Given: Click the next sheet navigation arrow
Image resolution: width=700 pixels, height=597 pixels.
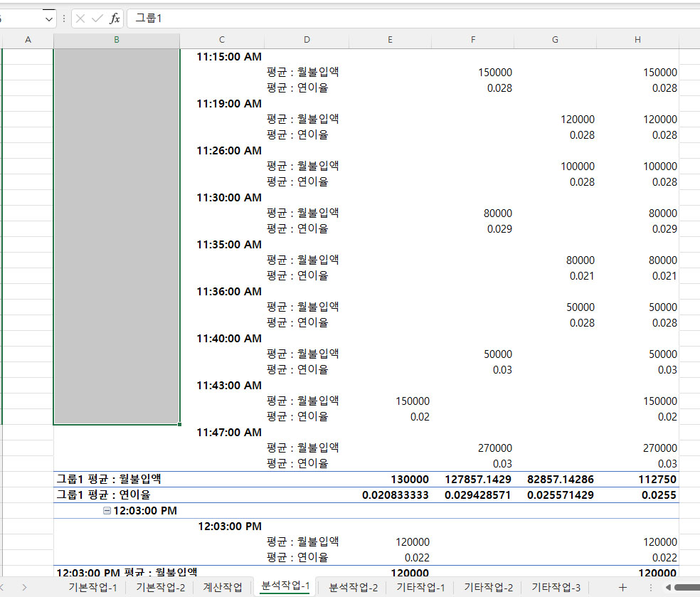Looking at the screenshot, I should pyautogui.click(x=25, y=587).
